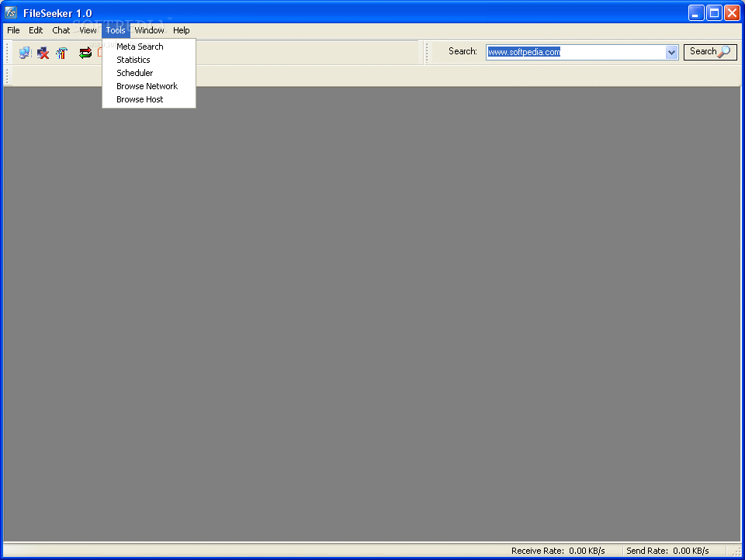The height and width of the screenshot is (560, 745).
Task: Click into the Search text field
Action: (x=576, y=52)
